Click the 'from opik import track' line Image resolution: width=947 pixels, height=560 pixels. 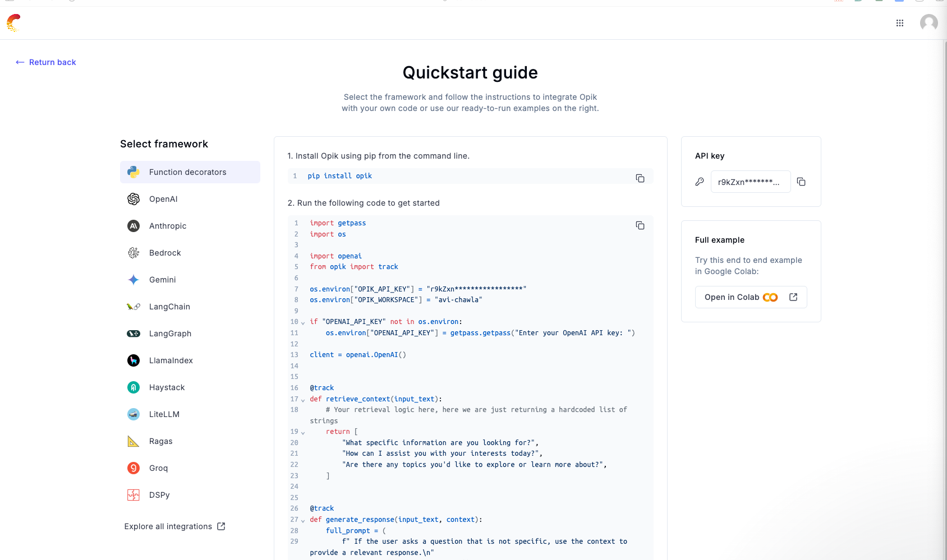354,267
